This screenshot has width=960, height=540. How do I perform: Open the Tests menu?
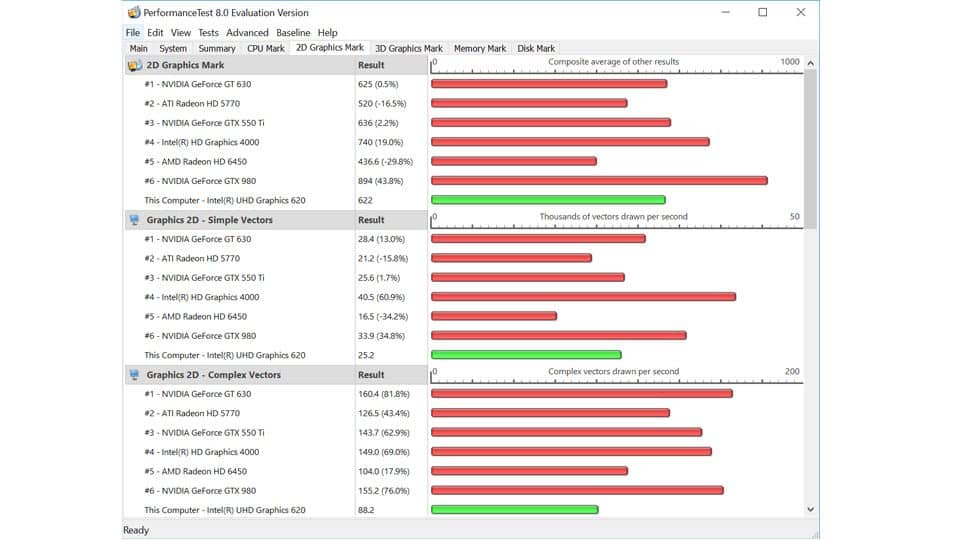tap(208, 32)
